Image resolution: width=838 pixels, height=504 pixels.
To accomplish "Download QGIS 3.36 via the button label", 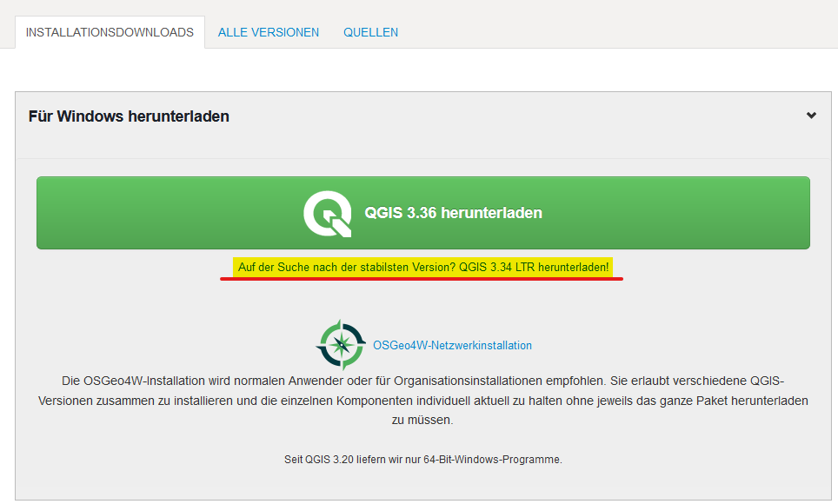I will pyautogui.click(x=452, y=213).
